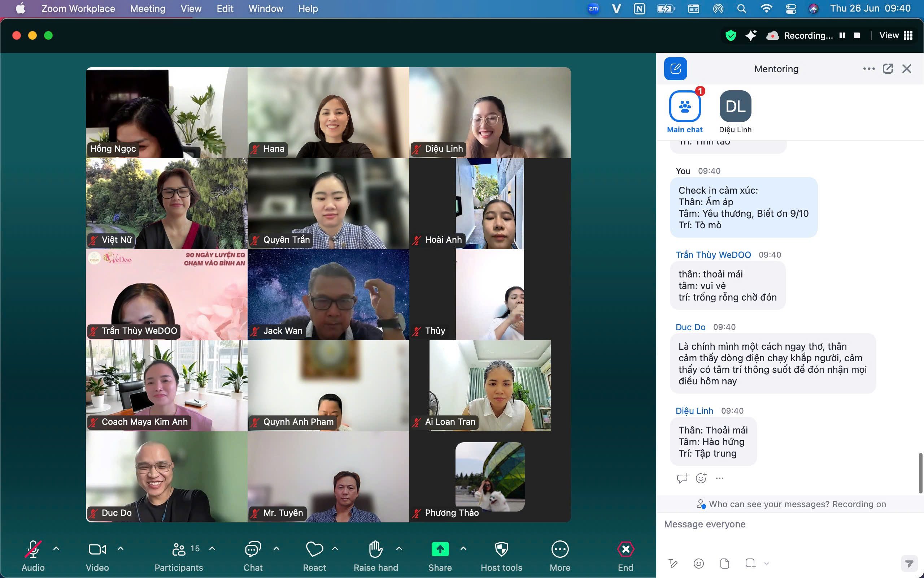
Task: Select Phương Thảo's video tile
Action: [490, 477]
